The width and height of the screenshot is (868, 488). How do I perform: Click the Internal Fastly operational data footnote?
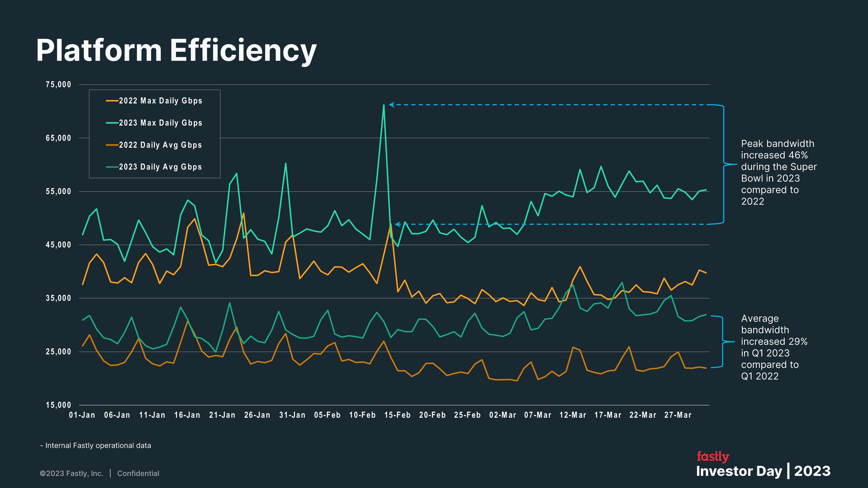tap(96, 445)
